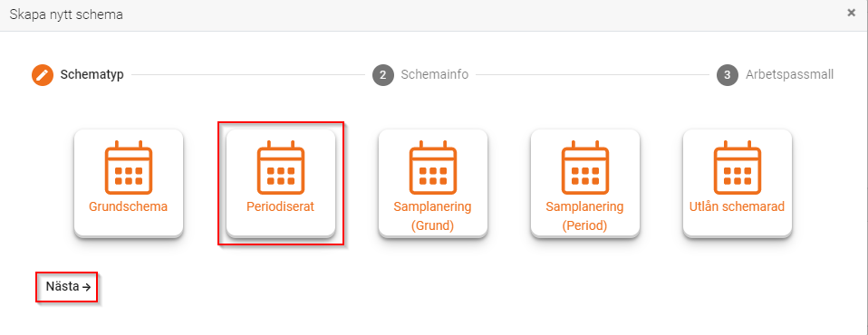868x335 pixels.
Task: Jump to the Arbetspassmall step label
Action: (x=789, y=74)
